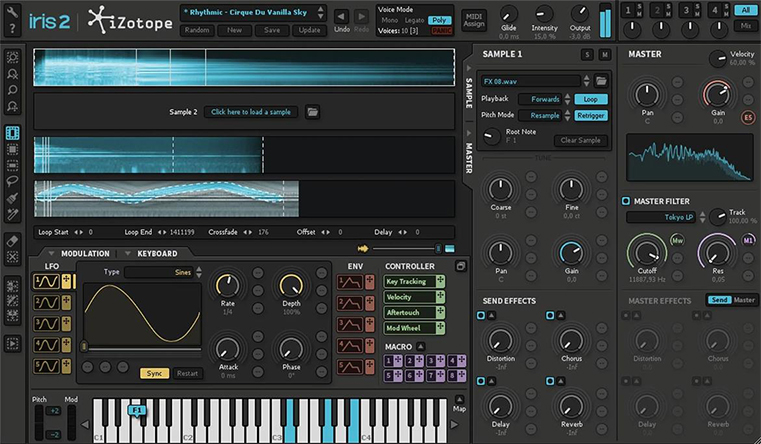Screen dimensions: 761x444
Task: Collapse the Keyboard panel triangle
Action: pos(128,253)
